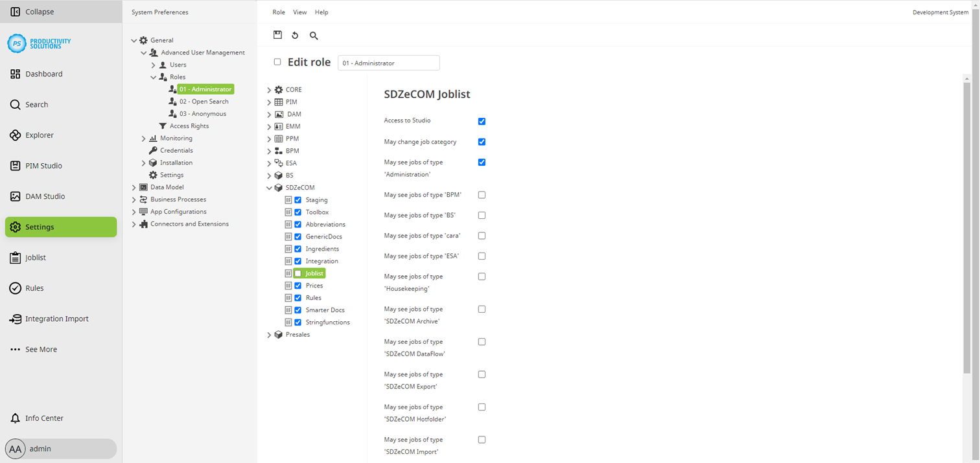Open the Help menu
The image size is (980, 463).
pos(321,12)
